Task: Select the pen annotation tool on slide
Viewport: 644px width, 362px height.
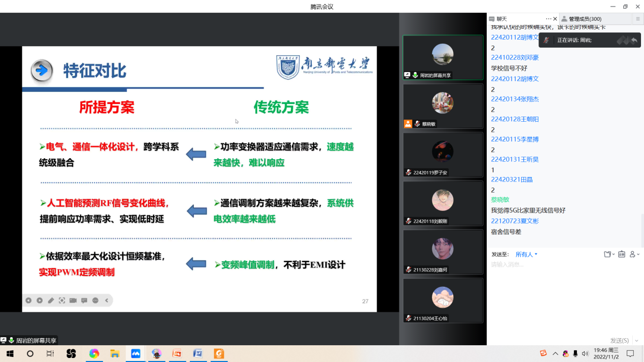Action: (51, 301)
